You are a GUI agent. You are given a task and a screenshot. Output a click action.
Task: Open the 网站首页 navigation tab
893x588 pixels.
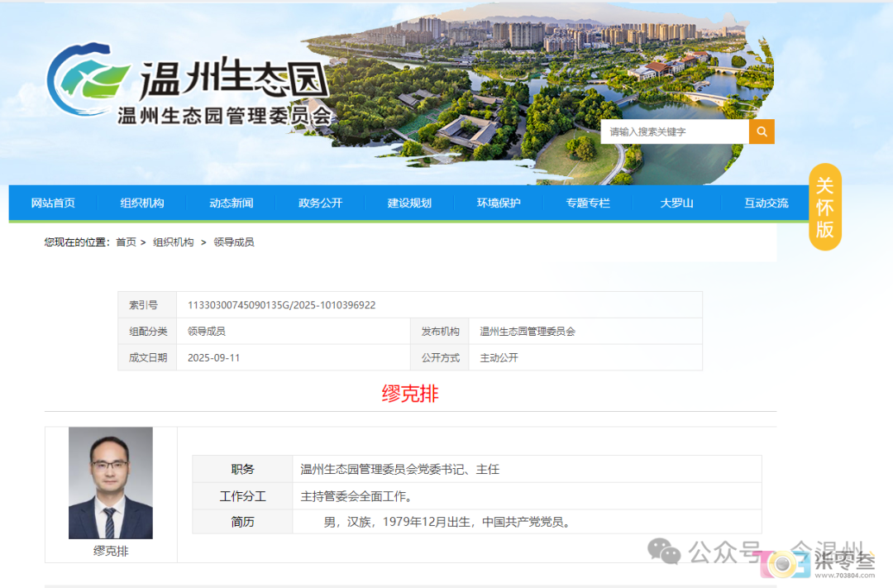pyautogui.click(x=53, y=203)
